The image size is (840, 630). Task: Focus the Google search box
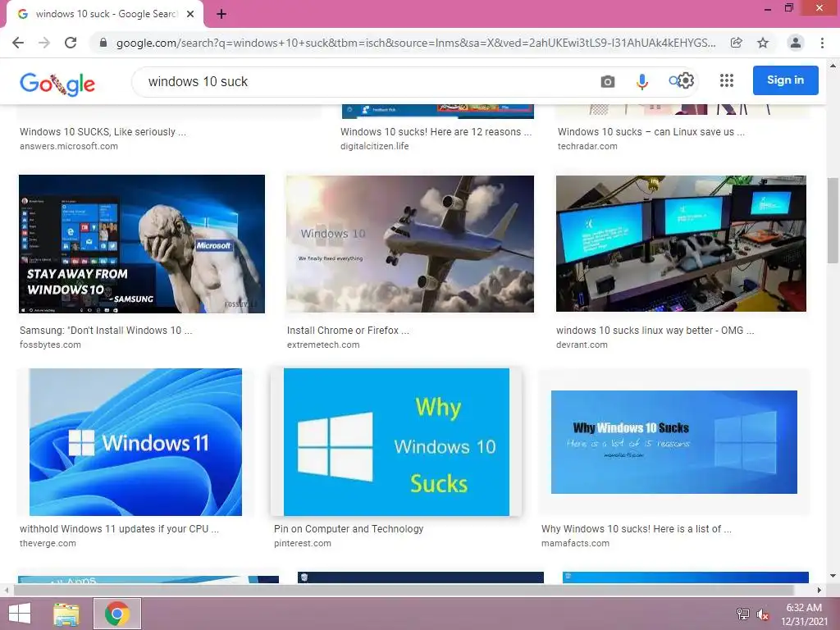[364, 82]
